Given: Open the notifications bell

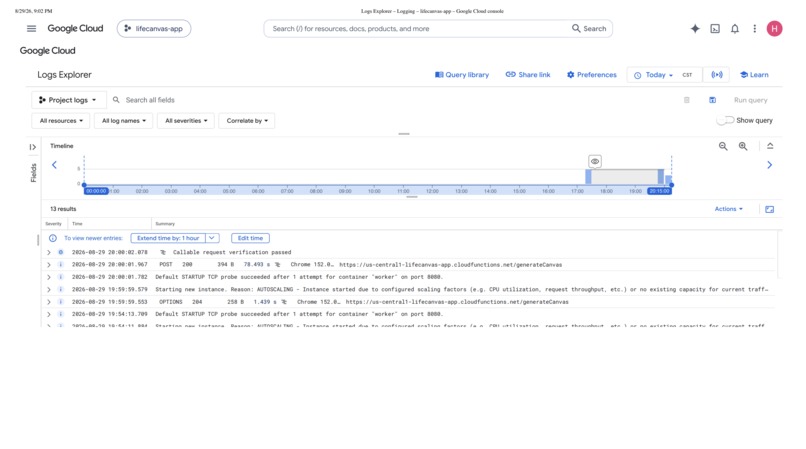Looking at the screenshot, I should click(735, 29).
